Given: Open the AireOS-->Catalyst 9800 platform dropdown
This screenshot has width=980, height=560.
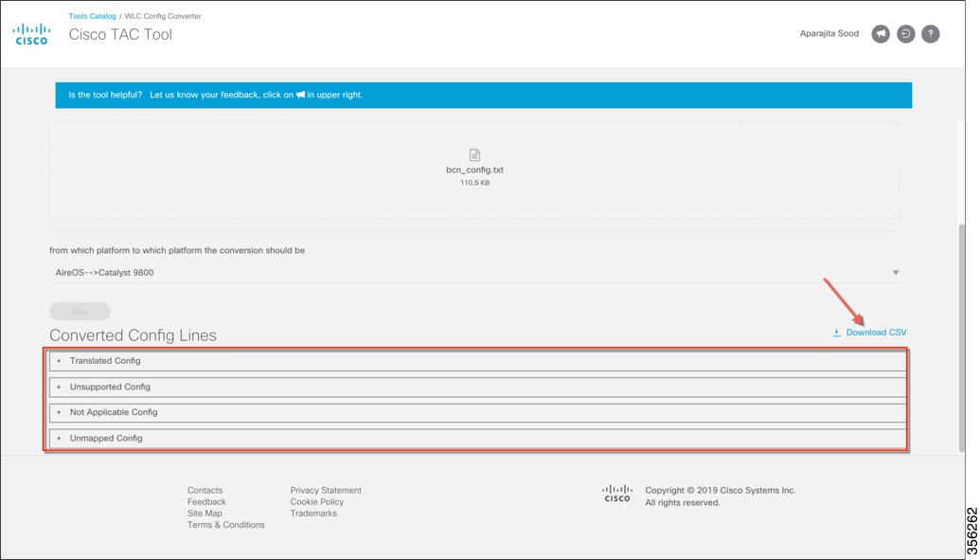Looking at the screenshot, I should click(474, 273).
